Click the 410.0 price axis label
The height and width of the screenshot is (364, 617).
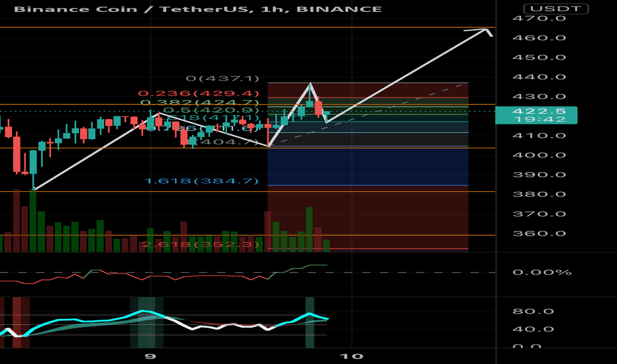(539, 136)
